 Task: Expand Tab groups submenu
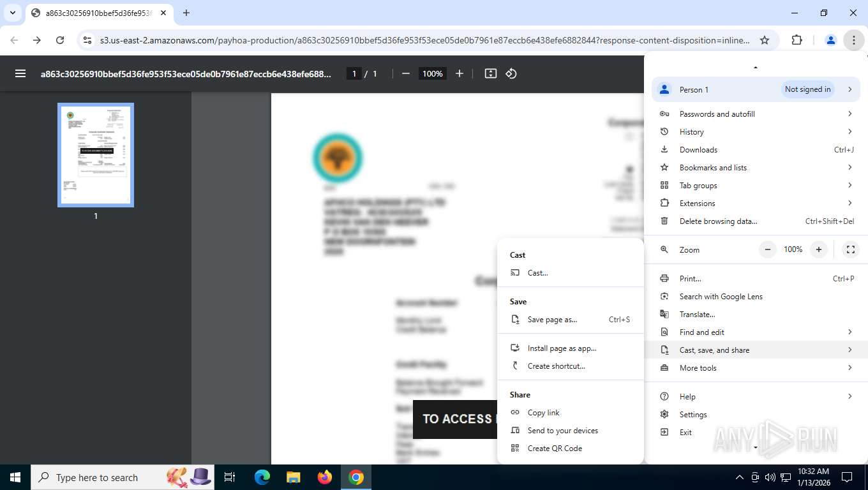pyautogui.click(x=756, y=186)
